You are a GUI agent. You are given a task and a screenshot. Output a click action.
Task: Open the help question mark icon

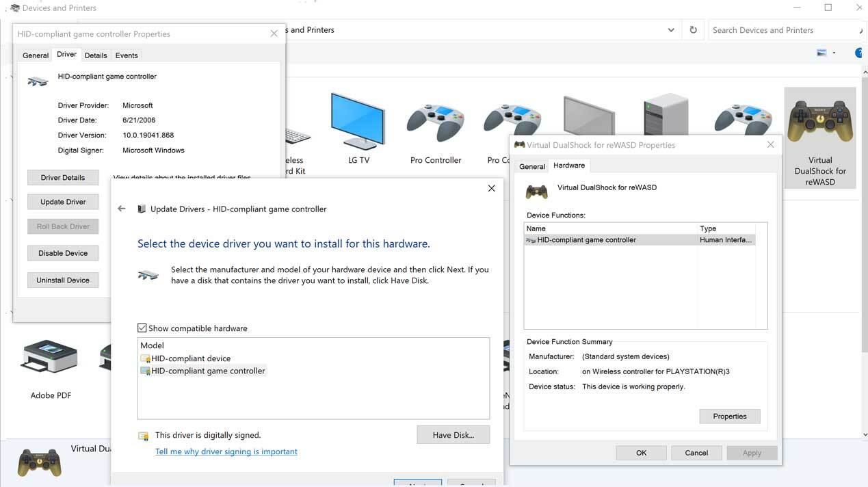tap(860, 53)
